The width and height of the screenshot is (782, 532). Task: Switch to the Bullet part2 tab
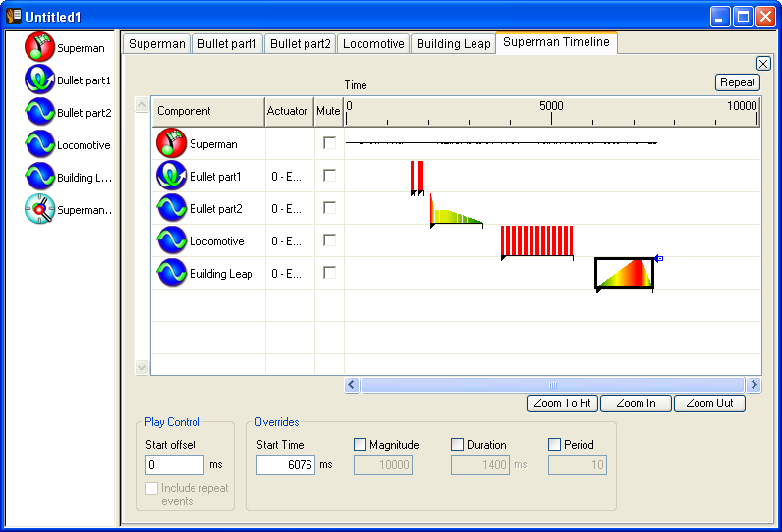click(x=301, y=44)
